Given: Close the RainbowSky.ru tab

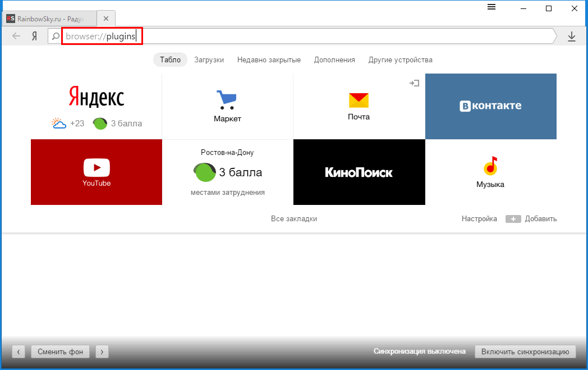Looking at the screenshot, I should 106,19.
